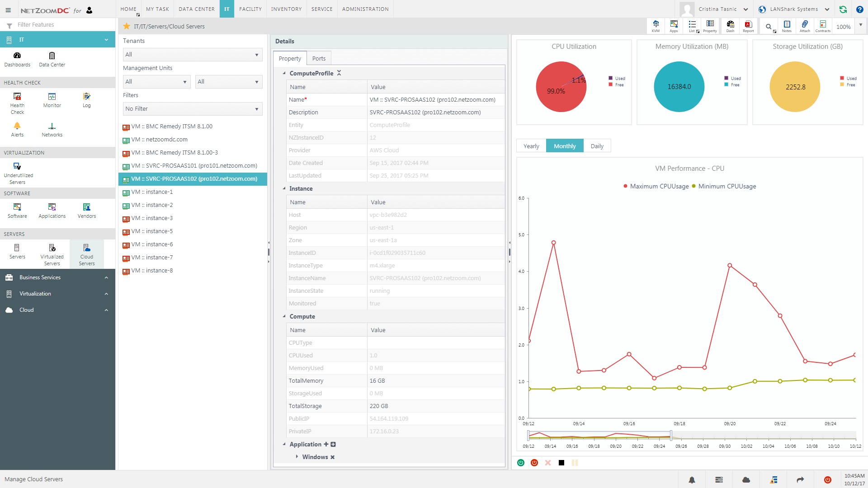Viewport: 868px width, 488px height.
Task: Open the first Management Units dropdown
Action: click(x=156, y=82)
